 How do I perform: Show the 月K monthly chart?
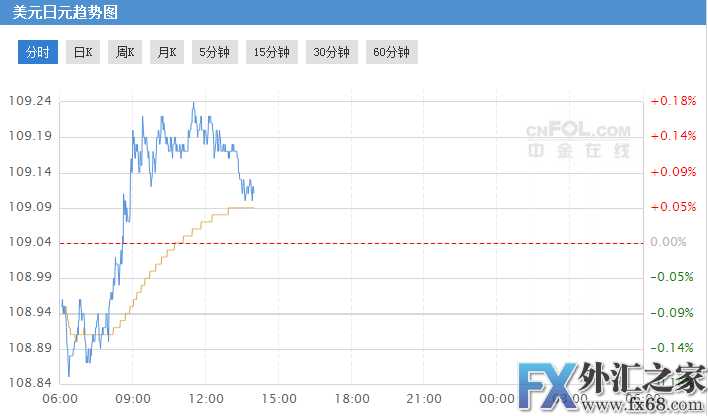click(x=167, y=52)
